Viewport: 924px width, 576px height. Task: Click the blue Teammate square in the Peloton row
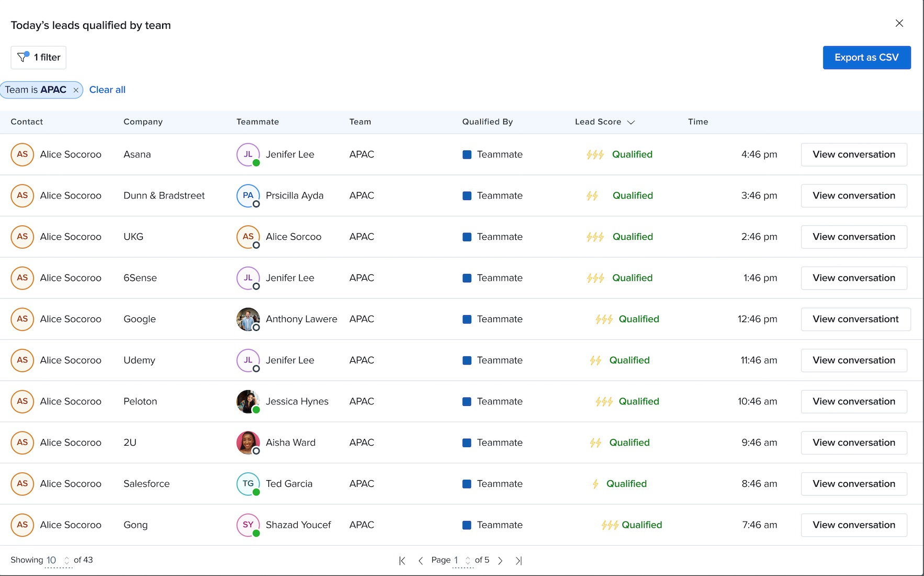point(467,402)
